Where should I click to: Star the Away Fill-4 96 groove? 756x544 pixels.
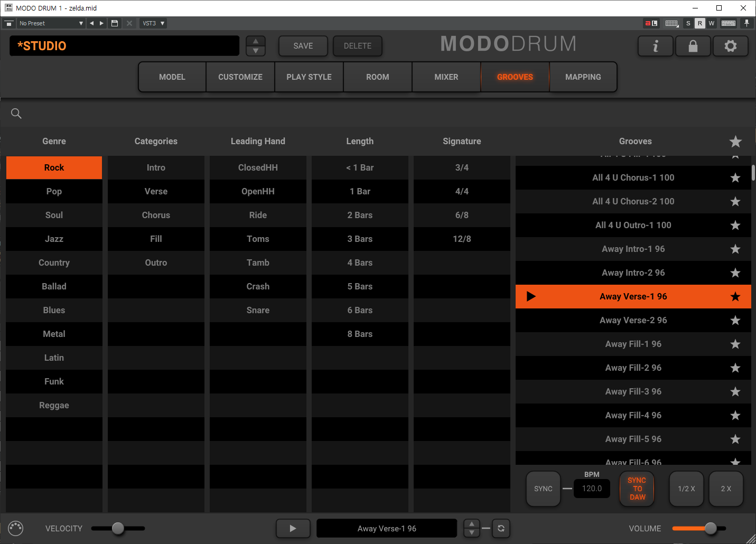coord(735,415)
